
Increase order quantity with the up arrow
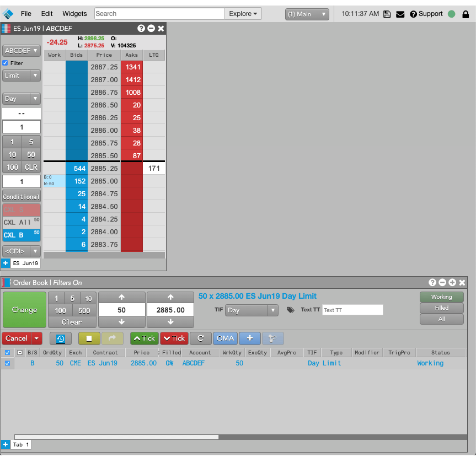tap(121, 297)
